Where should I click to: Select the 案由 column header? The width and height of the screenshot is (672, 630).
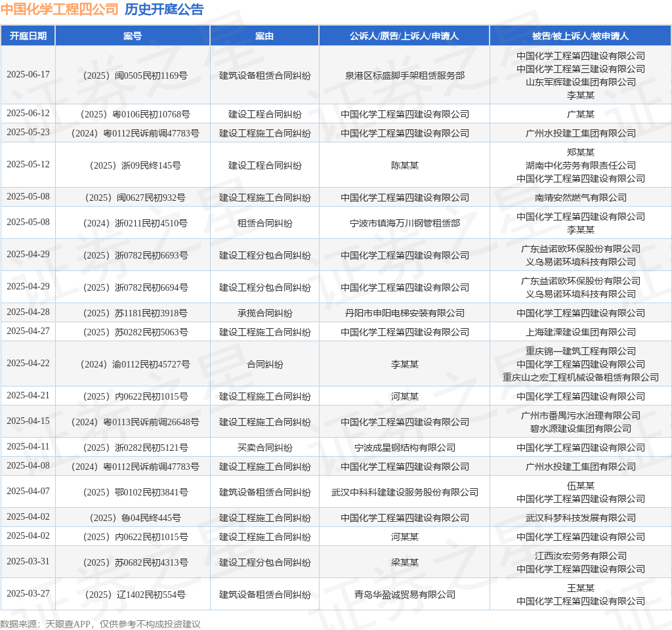click(264, 36)
